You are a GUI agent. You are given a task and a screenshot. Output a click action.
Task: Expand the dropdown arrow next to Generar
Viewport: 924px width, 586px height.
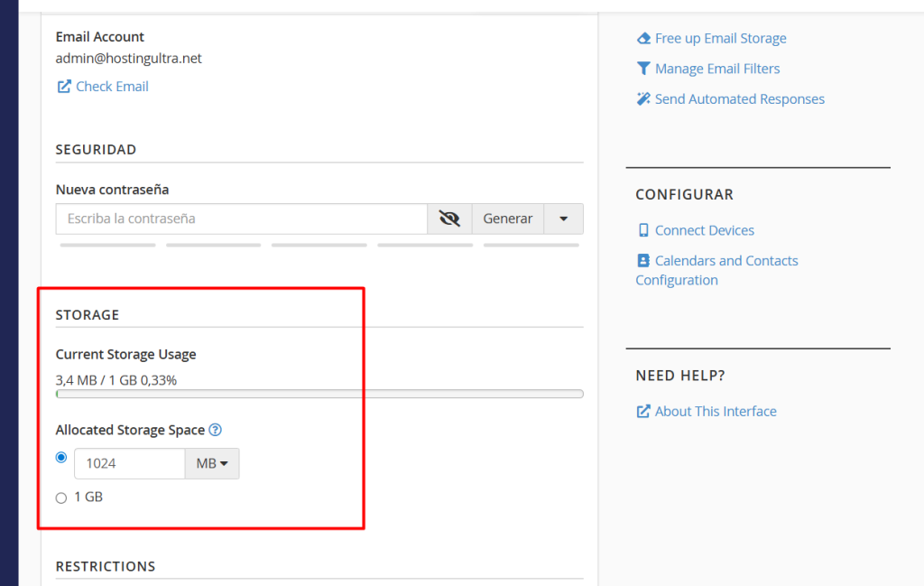[x=563, y=219]
